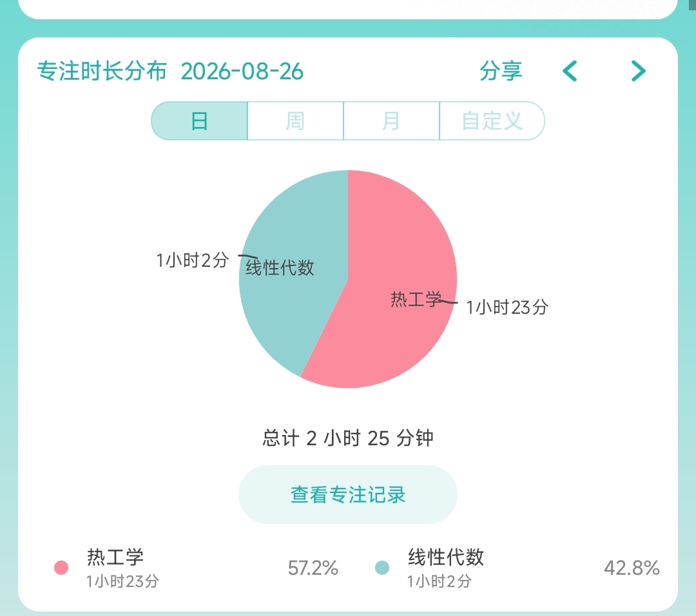The image size is (696, 616).
Task: Tap the 分享 share button
Action: [501, 71]
